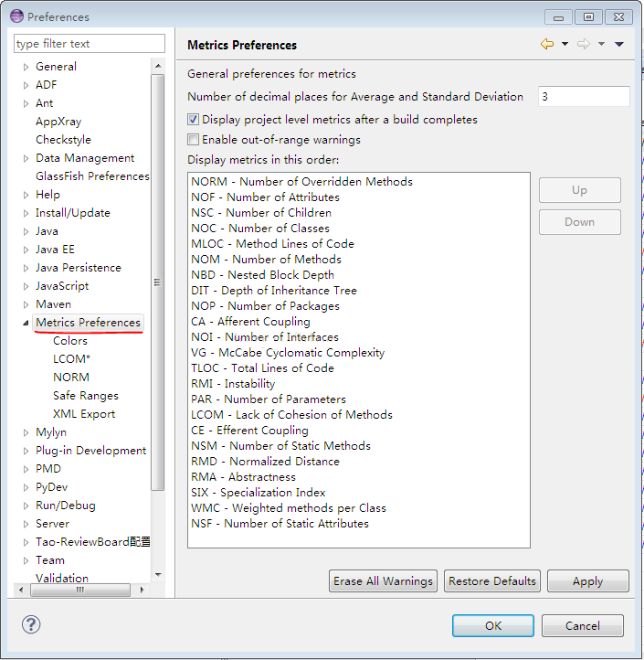Expand the Mylyn tree node
Image resolution: width=644 pixels, height=660 pixels.
(x=26, y=432)
